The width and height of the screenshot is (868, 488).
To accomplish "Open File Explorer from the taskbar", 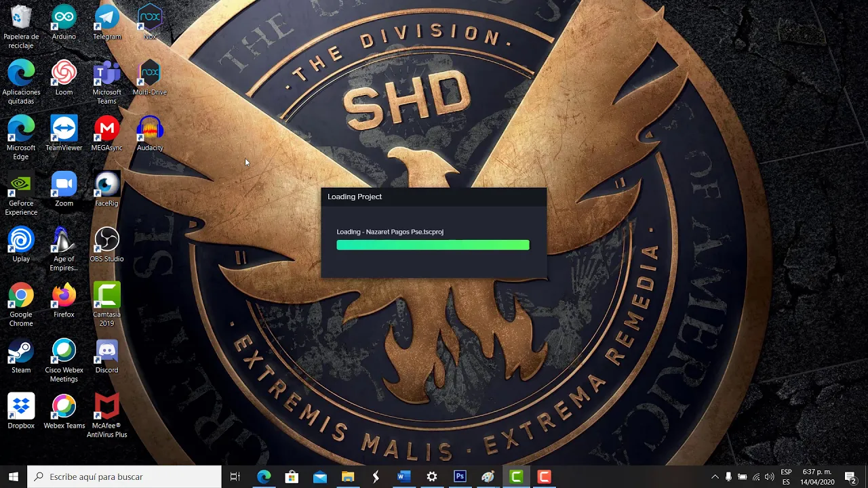I will [348, 476].
